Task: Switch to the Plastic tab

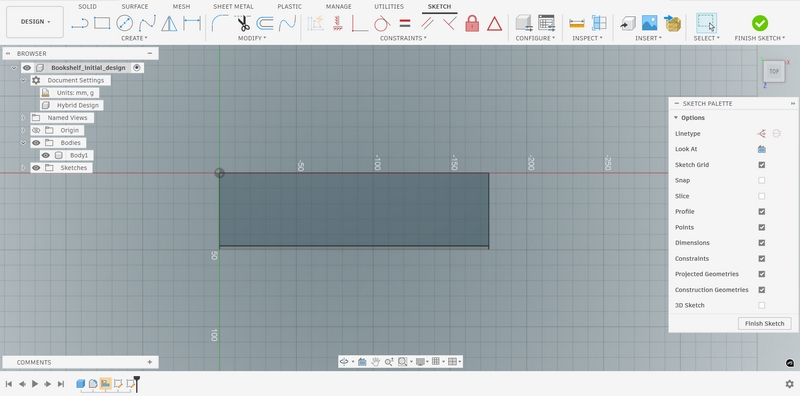Action: (289, 7)
